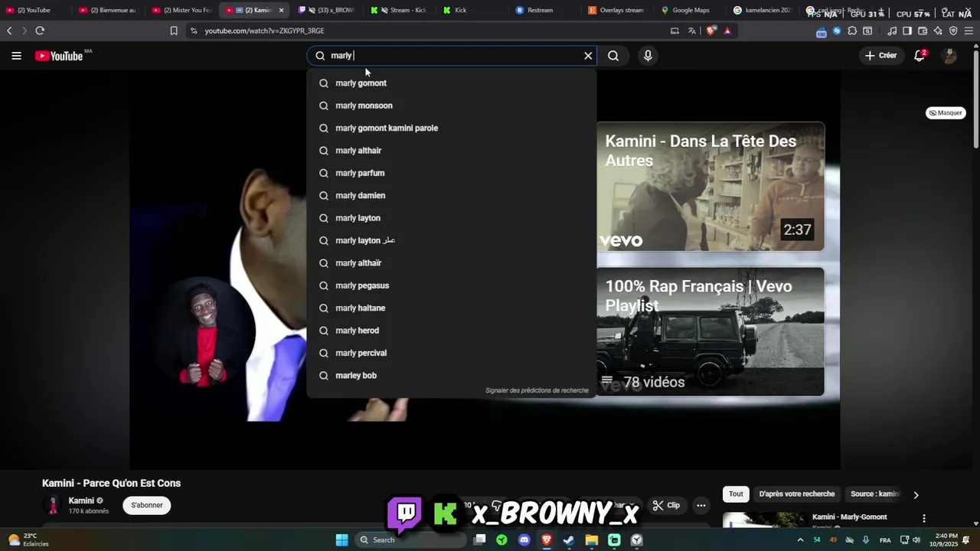Select the 'Tout' filter chip
Screen dimensions: 980x551
point(736,494)
